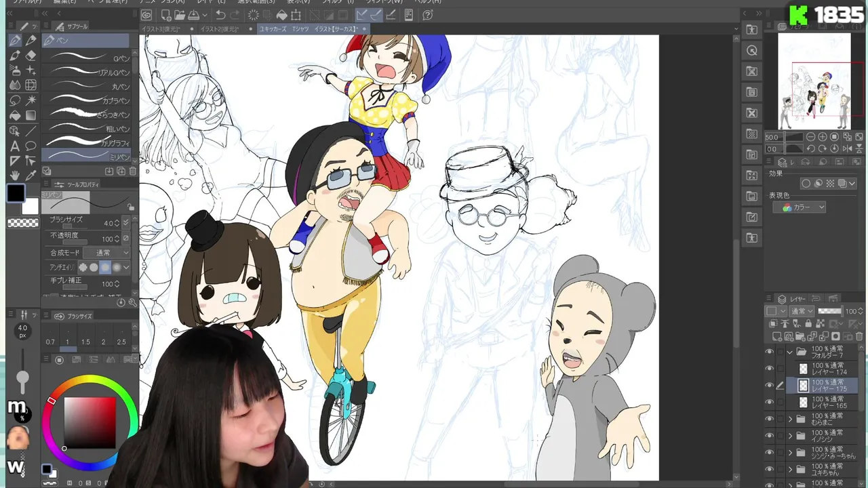Image resolution: width=868 pixels, height=488 pixels.
Task: Hide the folder 7 layer group
Action: (x=769, y=352)
